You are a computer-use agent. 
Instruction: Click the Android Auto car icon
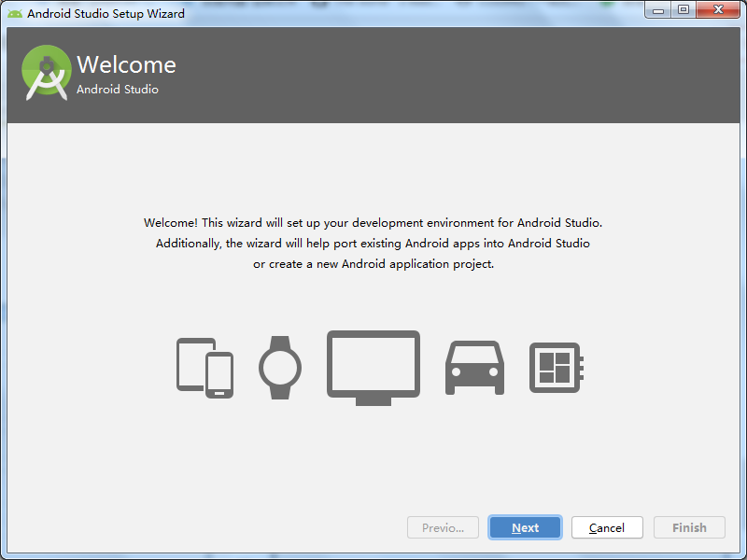tap(474, 368)
